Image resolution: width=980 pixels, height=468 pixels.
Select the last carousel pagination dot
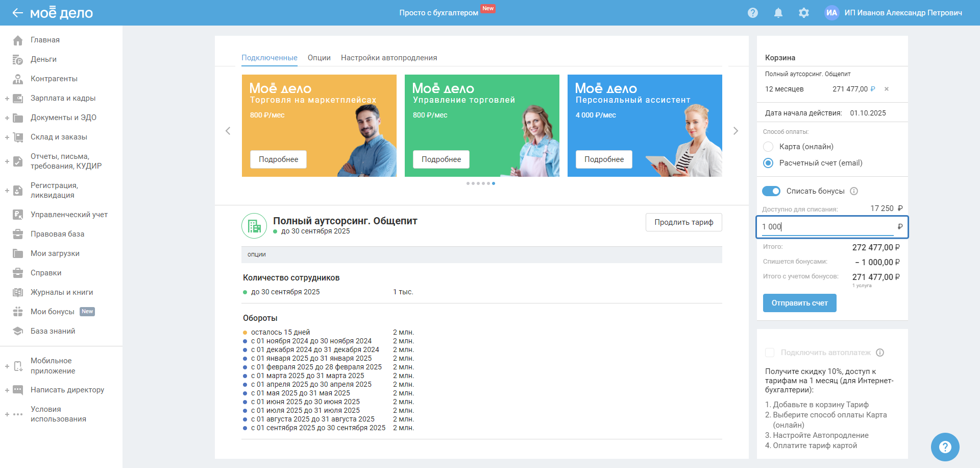point(494,183)
